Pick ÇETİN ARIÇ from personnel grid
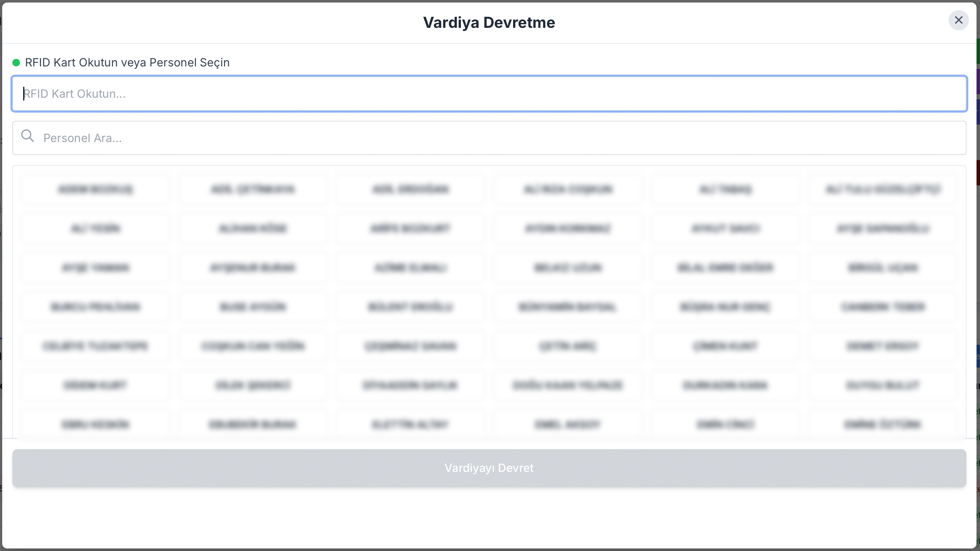This screenshot has height=551, width=980. (568, 346)
